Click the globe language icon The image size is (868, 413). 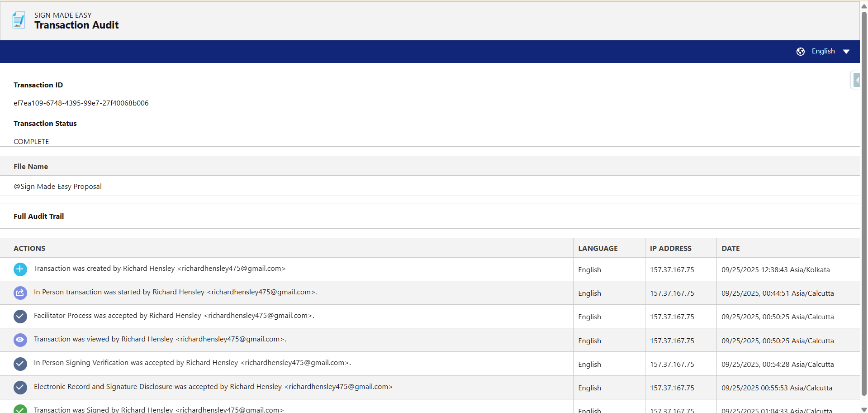(801, 52)
